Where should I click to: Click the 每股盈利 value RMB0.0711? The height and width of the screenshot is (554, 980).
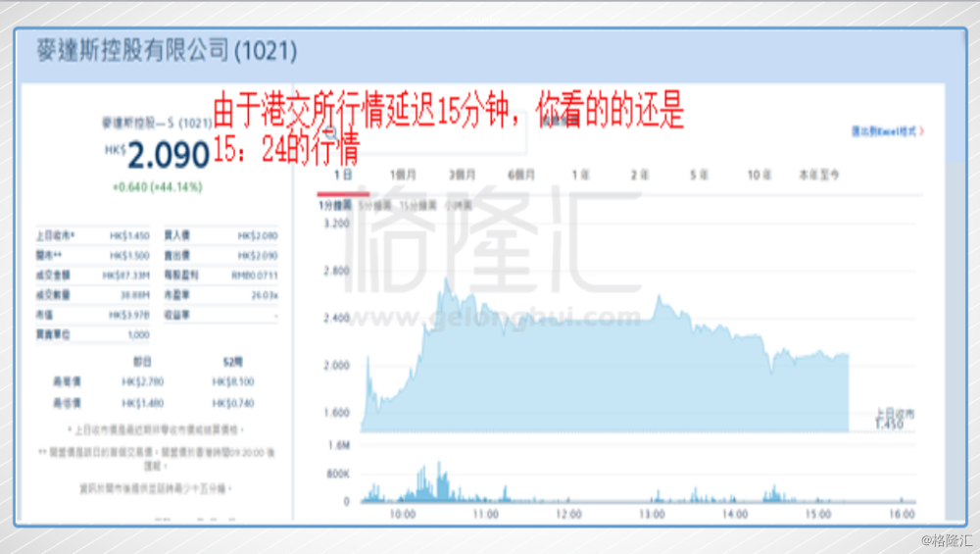[255, 276]
